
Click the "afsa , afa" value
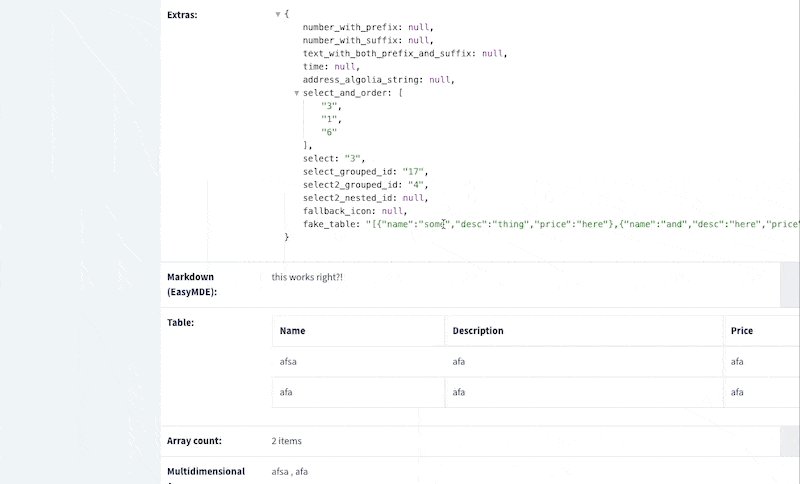pyautogui.click(x=290, y=472)
